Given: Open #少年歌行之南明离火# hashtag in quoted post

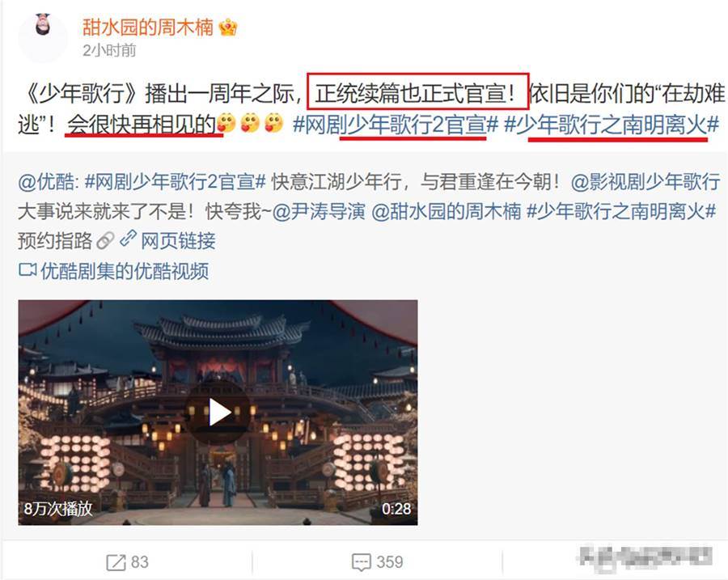Looking at the screenshot, I should [x=621, y=212].
